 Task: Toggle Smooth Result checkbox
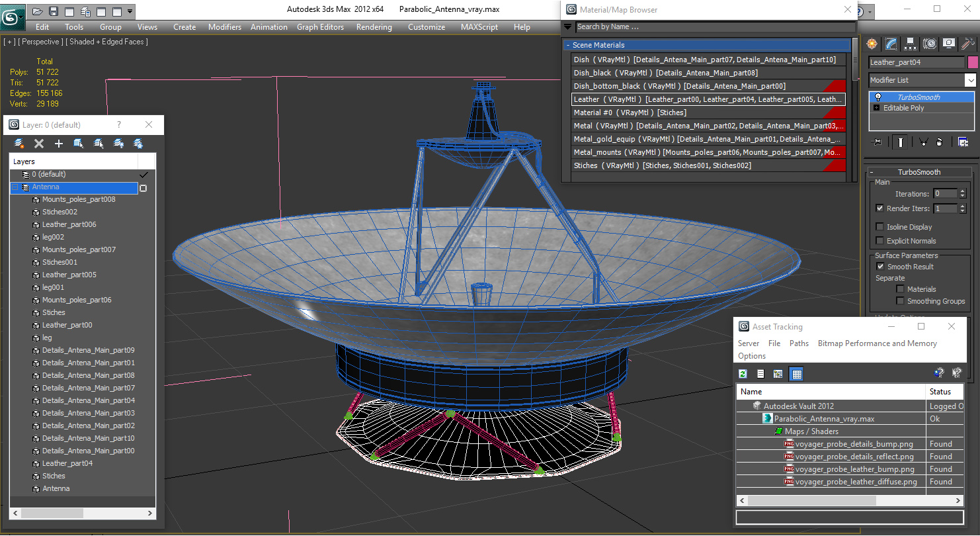[880, 267]
